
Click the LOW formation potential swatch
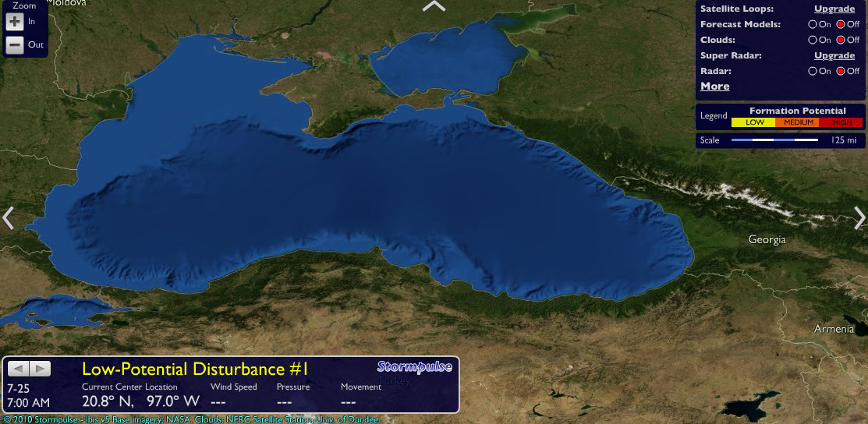pos(753,122)
